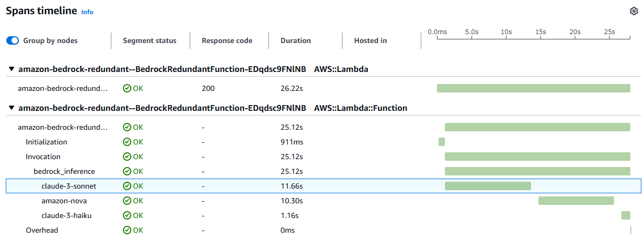Select the amazon-nova span row
Screen dimensions: 644x239
[64, 201]
